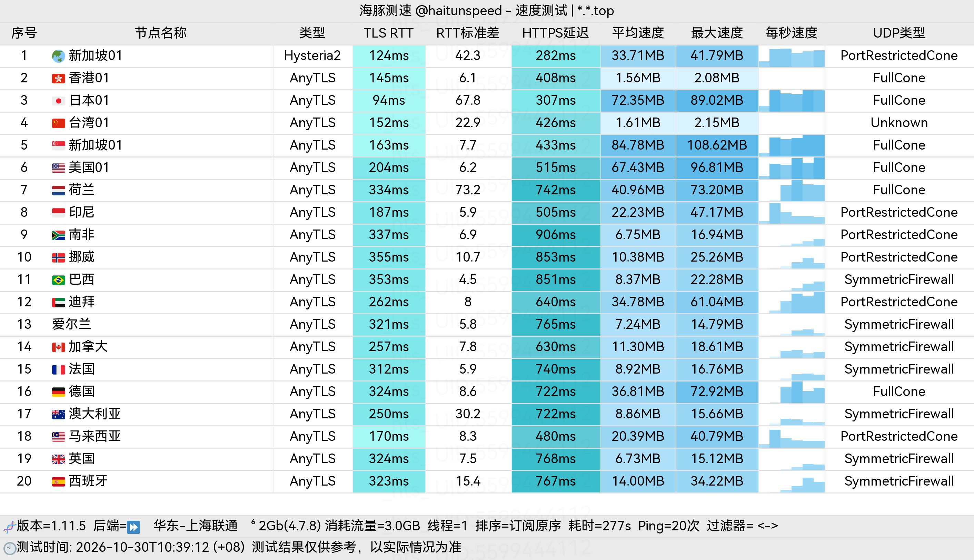
Task: Click the Spain flag beside 西班牙
Action: click(58, 481)
